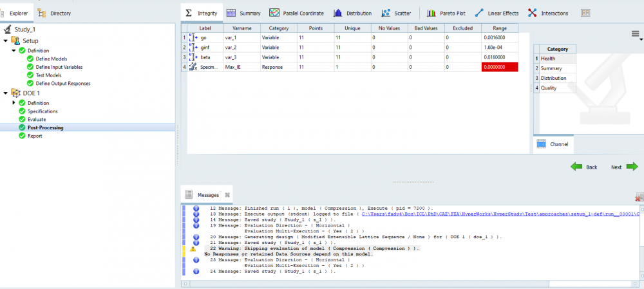
Task: Collapse the DOE 1 node
Action: pos(5,93)
